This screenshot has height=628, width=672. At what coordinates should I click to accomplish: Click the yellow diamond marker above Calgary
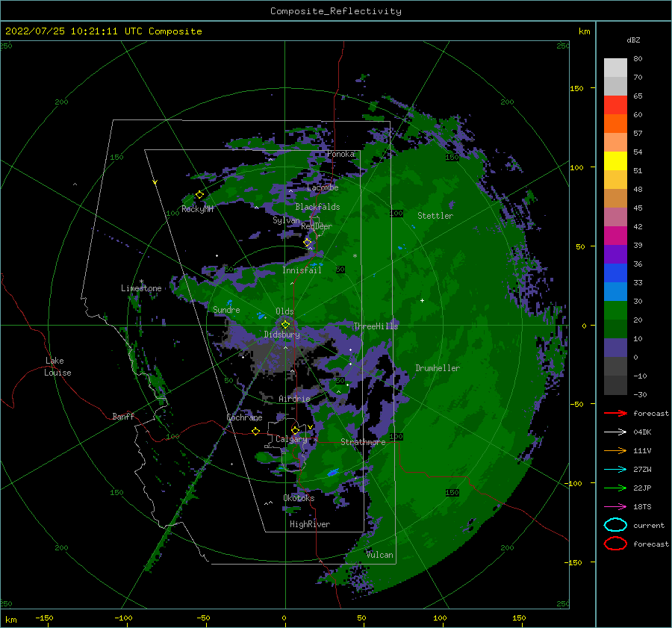click(x=295, y=430)
